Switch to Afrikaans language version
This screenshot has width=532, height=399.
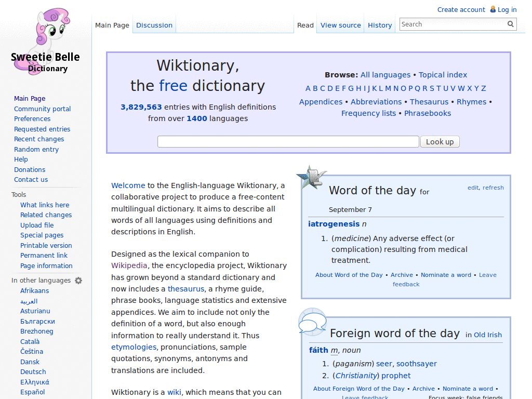[x=35, y=291]
